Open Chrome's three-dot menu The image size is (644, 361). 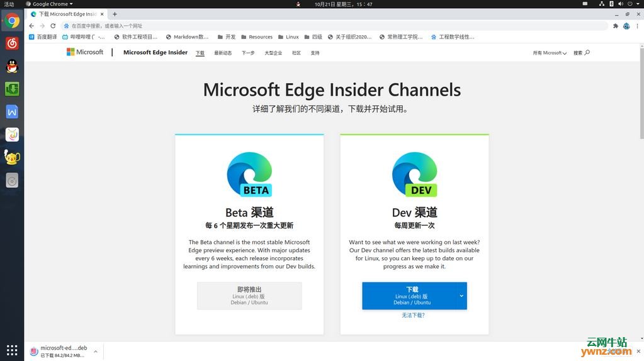pyautogui.click(x=638, y=26)
